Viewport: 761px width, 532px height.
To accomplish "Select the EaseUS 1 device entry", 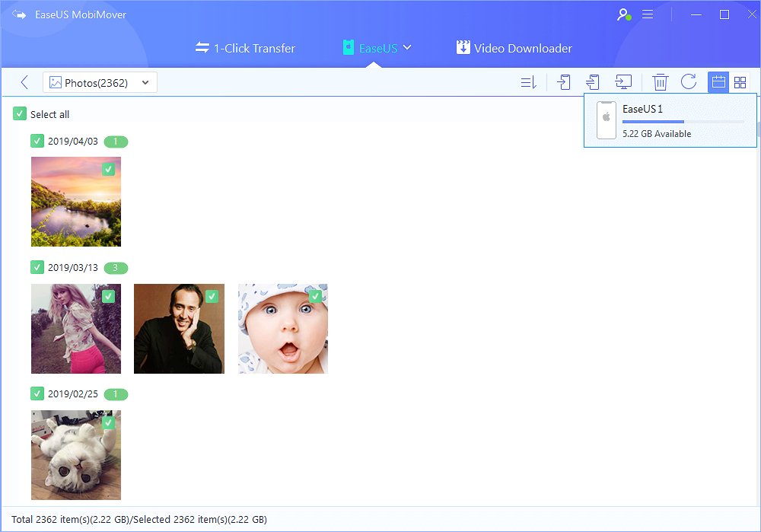I will (670, 120).
